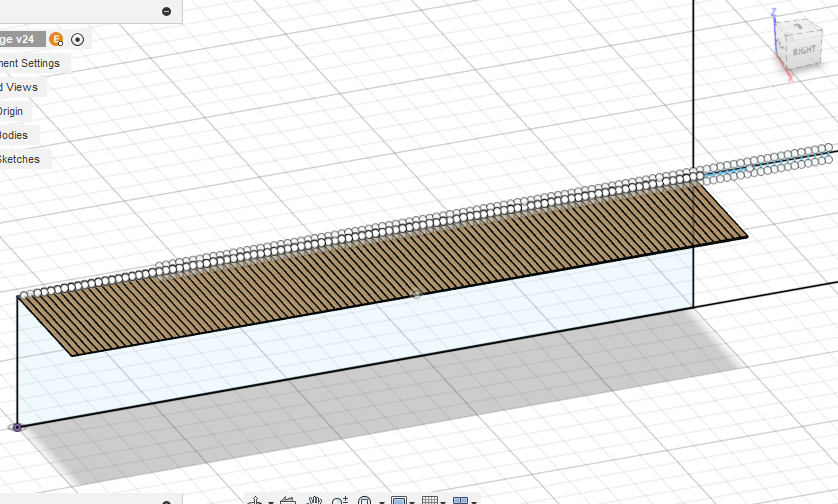Select the Views folder in browser
The height and width of the screenshot is (504, 838).
pos(19,87)
